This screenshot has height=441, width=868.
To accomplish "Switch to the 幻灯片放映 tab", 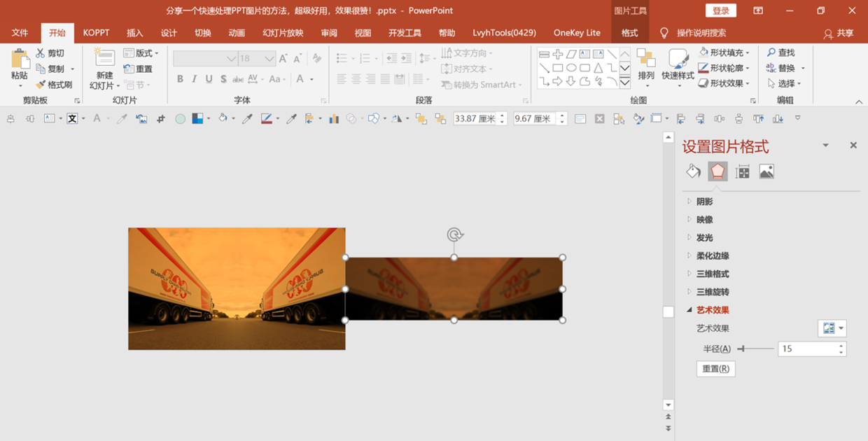I will (x=283, y=33).
